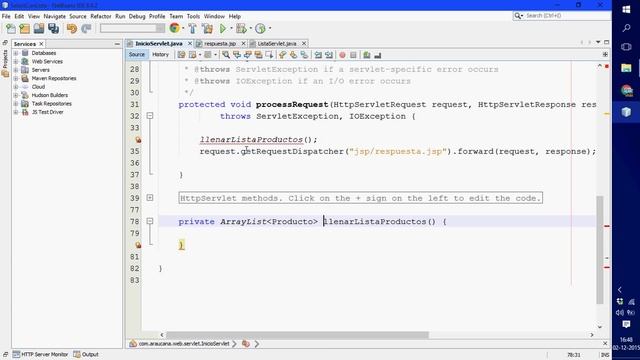Toggle Bookmark icon in editor toolbar
640x360 pixels.
coord(304,55)
